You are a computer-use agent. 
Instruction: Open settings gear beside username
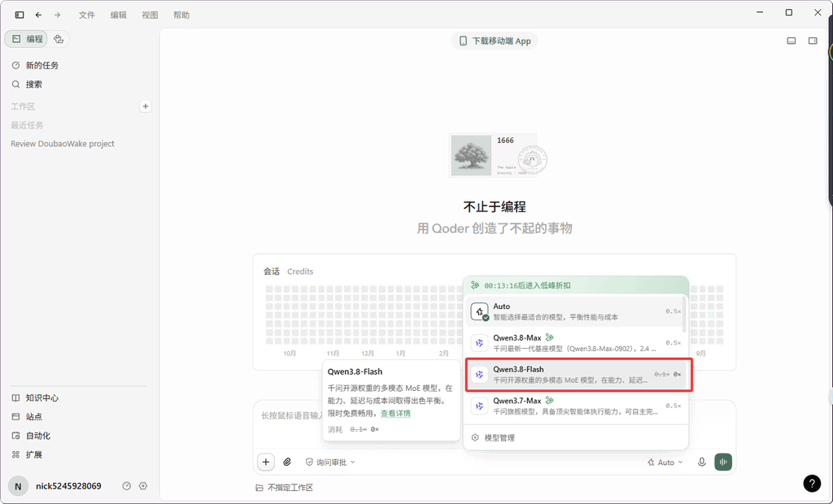pos(143,486)
